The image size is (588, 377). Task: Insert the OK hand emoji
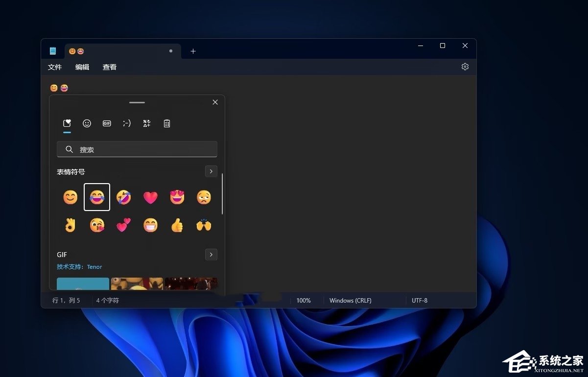point(71,225)
